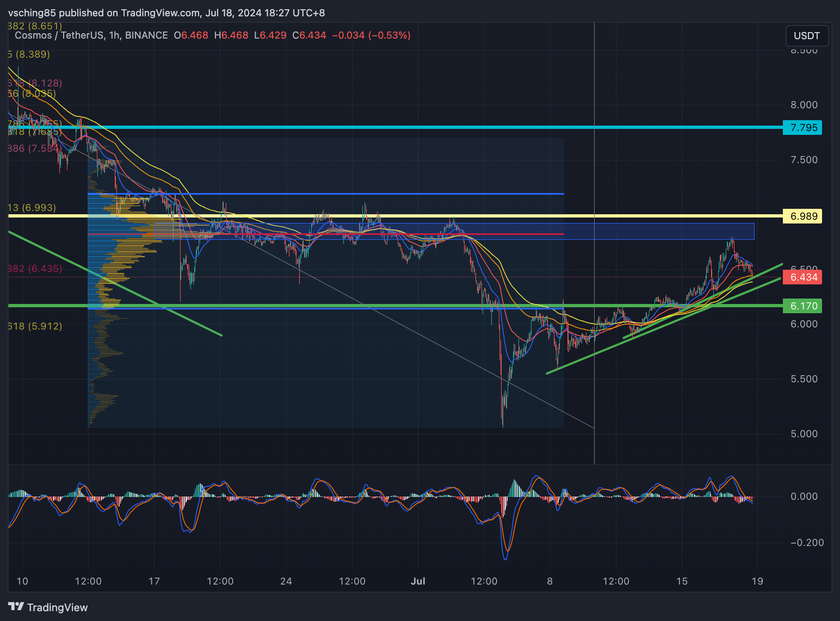Click the Fib label 382 (8.651)
Viewport: 840px width, 621px height.
(x=35, y=26)
